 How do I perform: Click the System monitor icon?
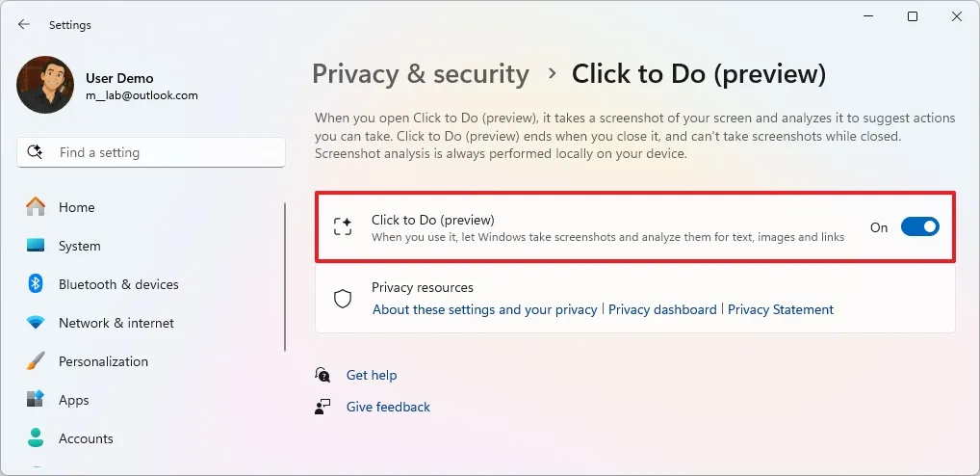[36, 246]
